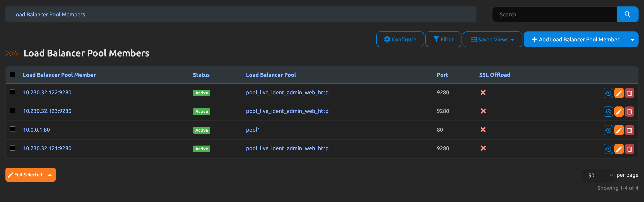Delete the 10.230.32.122:9280 pool member
Viewport: 644px width, 202px height.
coord(629,93)
